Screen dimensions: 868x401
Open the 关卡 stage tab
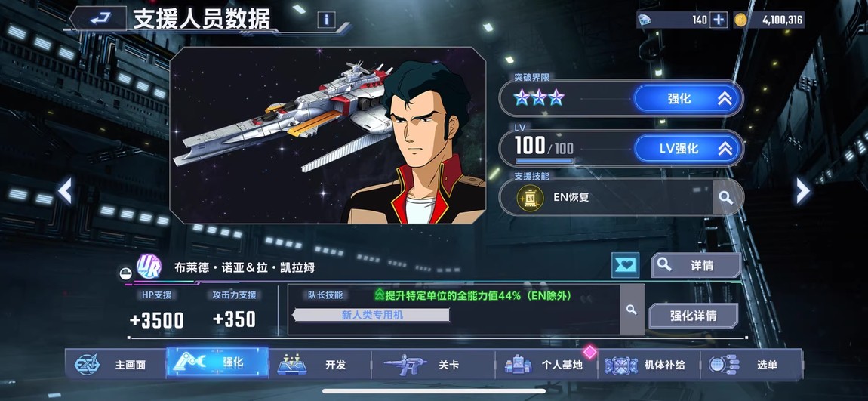433,365
